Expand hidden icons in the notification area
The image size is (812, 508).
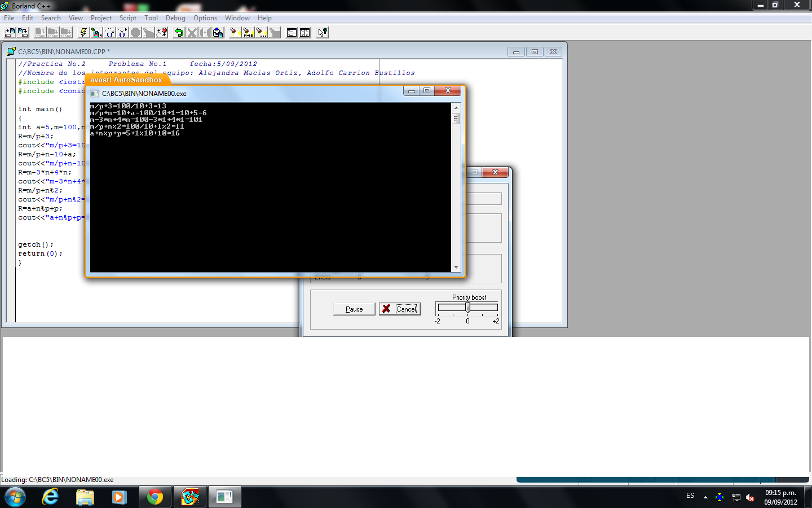pos(705,497)
